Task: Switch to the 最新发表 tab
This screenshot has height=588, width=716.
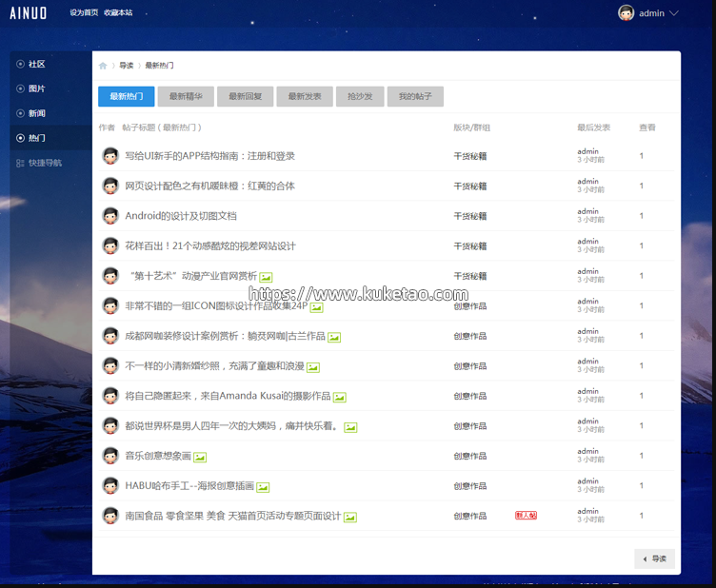Action: (305, 96)
